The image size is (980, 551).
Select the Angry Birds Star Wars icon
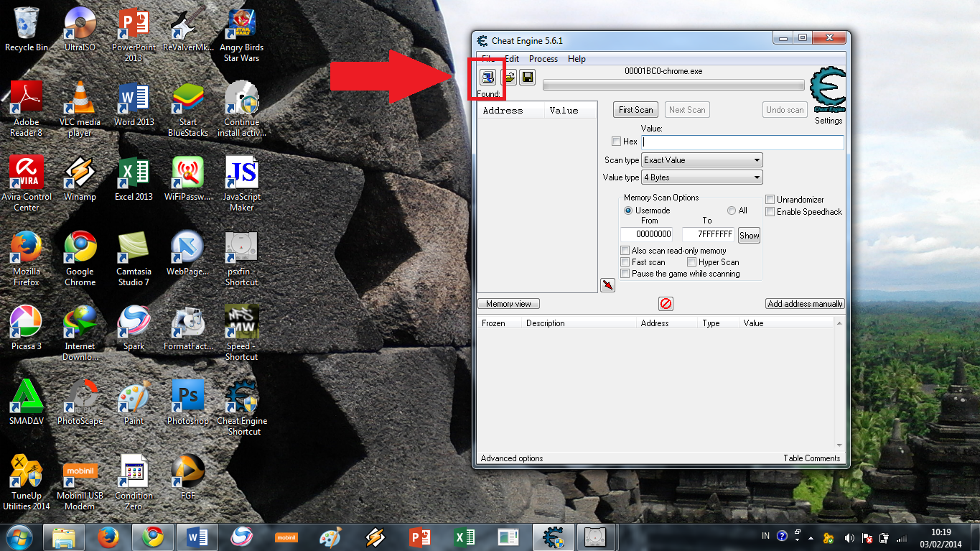(x=241, y=34)
